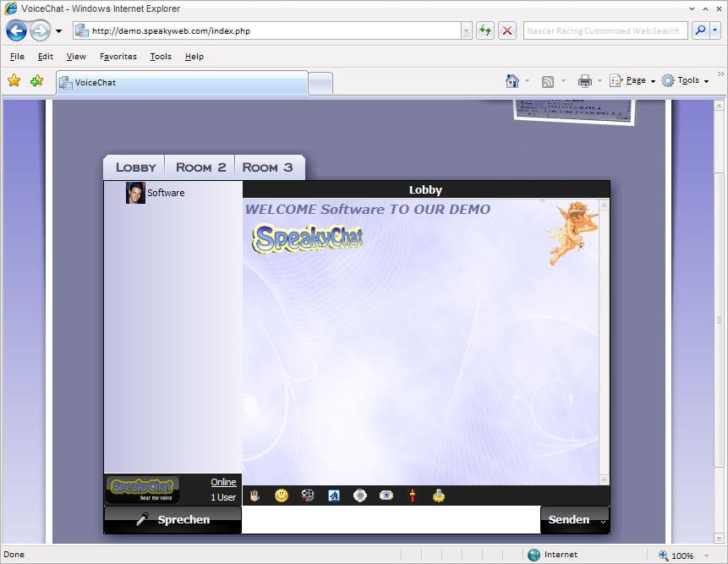Viewport: 728px width, 564px height.
Task: Select user Software in the user list
Action: pos(165,193)
